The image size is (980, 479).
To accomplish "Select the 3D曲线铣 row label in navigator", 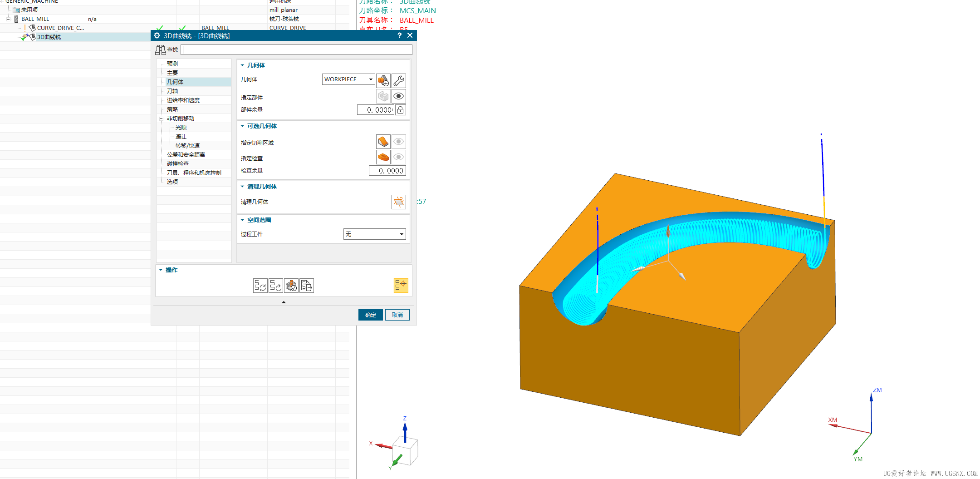I will (49, 37).
